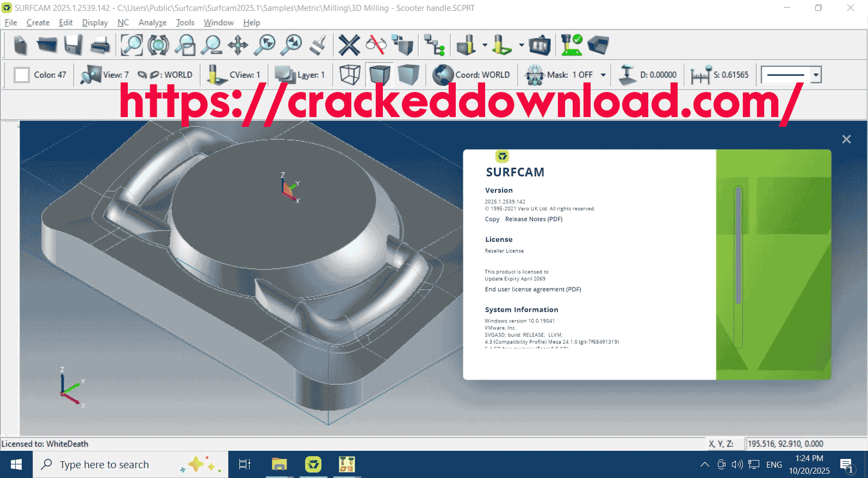Click the large X delete icon
The width and height of the screenshot is (868, 478).
click(349, 45)
